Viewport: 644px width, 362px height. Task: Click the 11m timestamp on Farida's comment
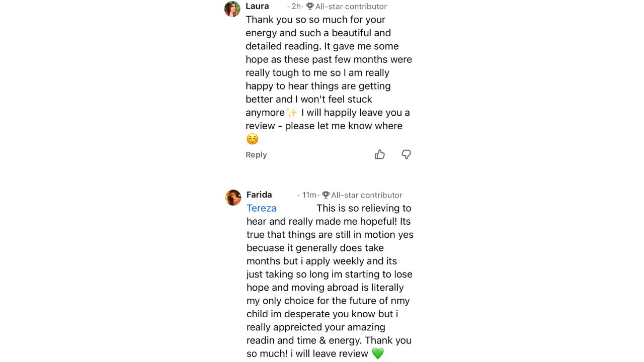click(309, 195)
